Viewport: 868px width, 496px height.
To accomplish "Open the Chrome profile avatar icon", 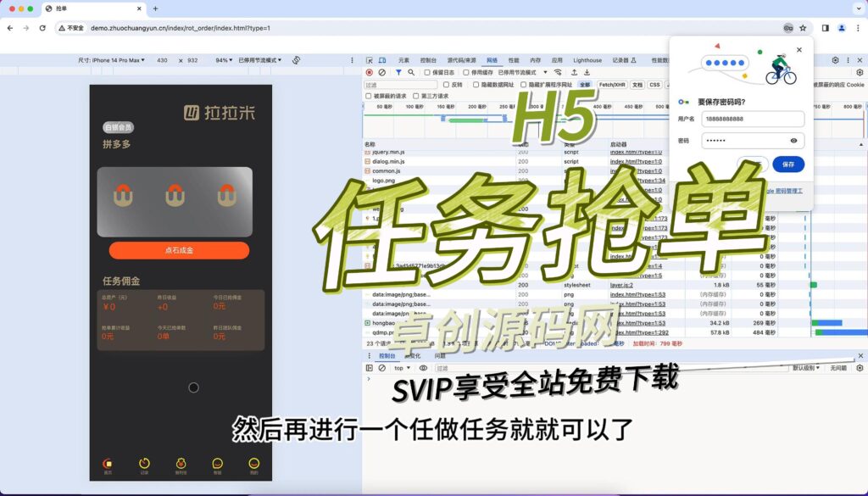I will [x=842, y=28].
